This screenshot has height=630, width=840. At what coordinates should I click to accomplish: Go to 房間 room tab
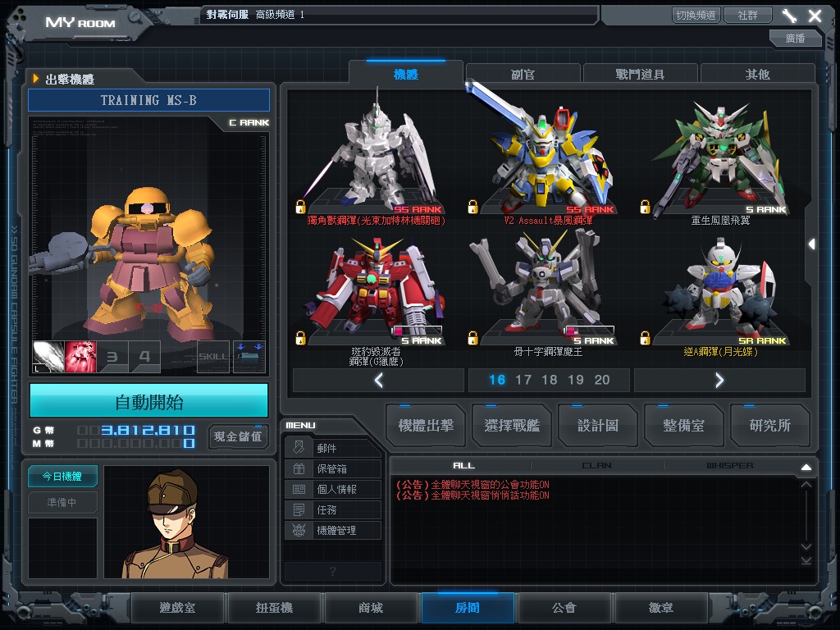(468, 608)
